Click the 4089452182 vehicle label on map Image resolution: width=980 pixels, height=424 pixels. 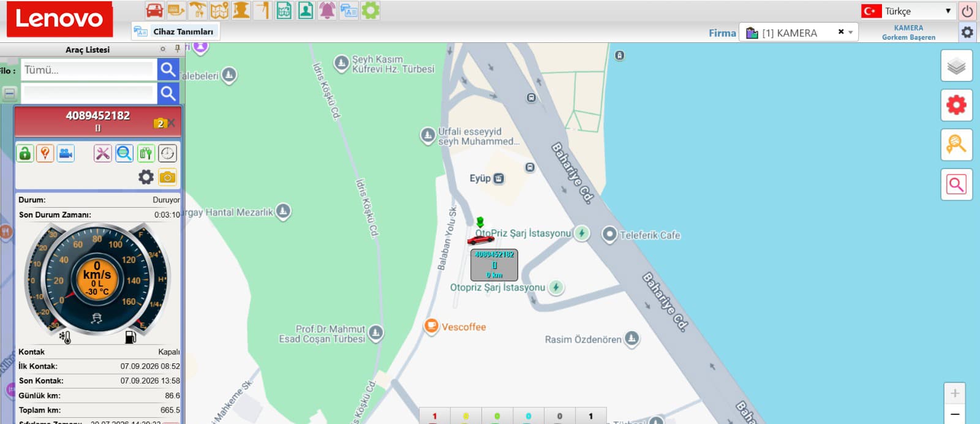[494, 264]
